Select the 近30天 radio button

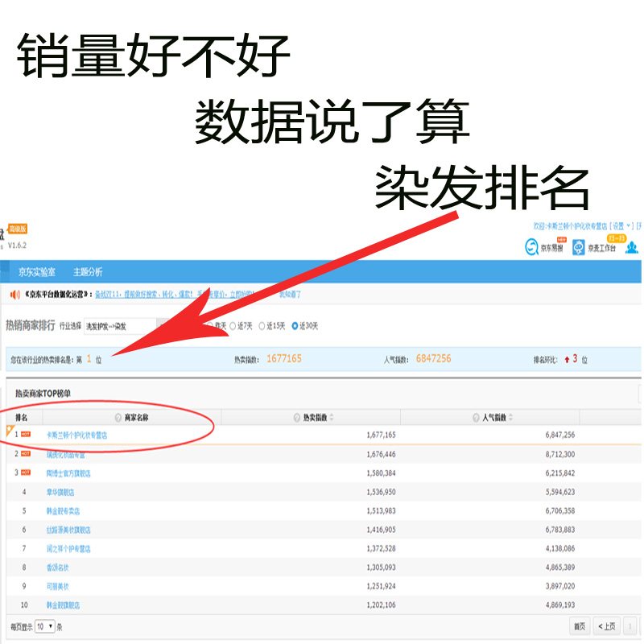[x=295, y=326]
